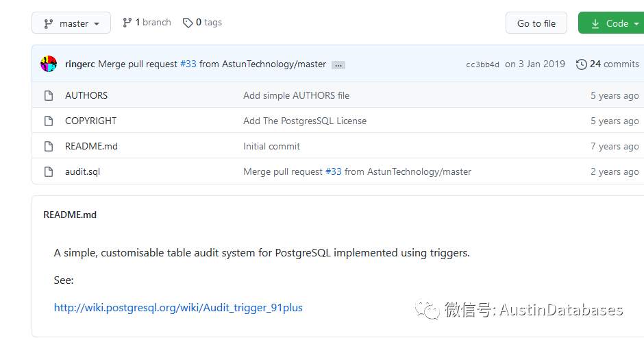Open the audit.sql file
This screenshot has width=644, height=338.
[82, 172]
